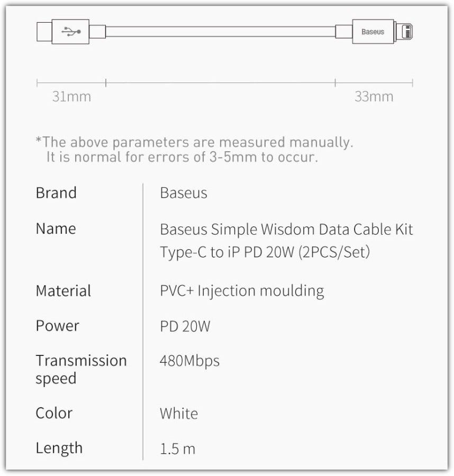This screenshot has height=476, width=454.
Task: Select the 'Baseus Simple Wisdom Data Cable Kit' text
Action: click(x=286, y=230)
